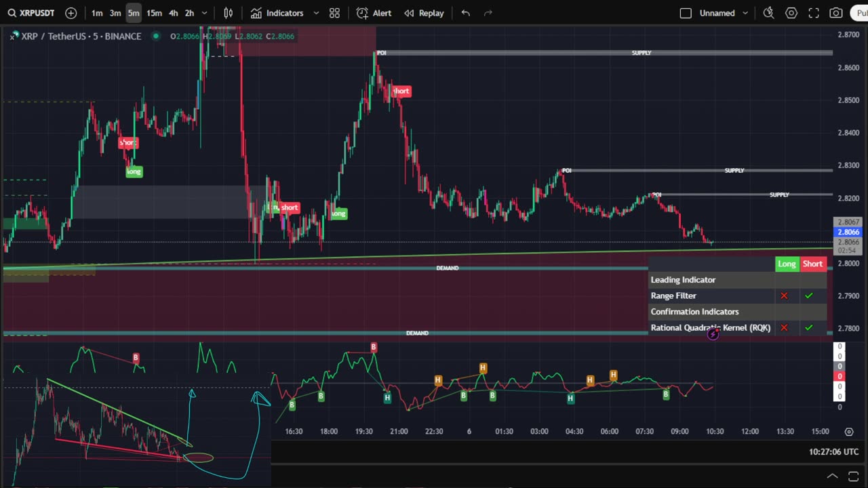Open the Indicators dialog

coord(277,13)
